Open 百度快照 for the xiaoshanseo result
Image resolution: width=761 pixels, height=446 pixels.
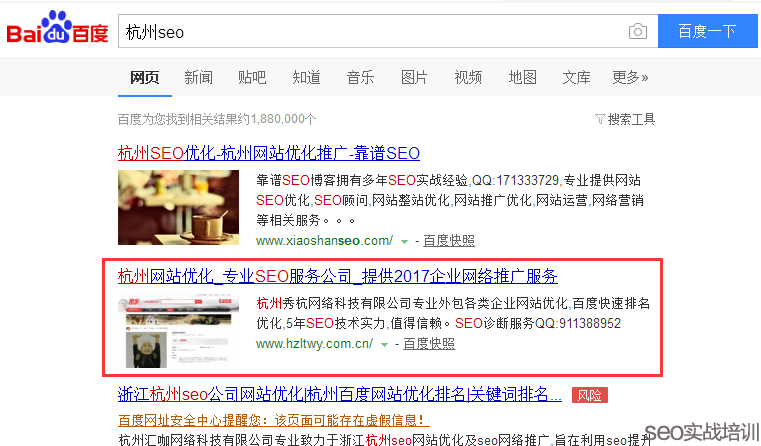448,241
